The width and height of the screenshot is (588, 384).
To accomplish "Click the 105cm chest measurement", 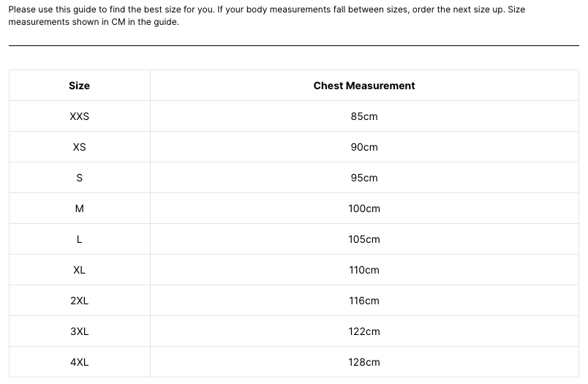I will click(x=364, y=239).
